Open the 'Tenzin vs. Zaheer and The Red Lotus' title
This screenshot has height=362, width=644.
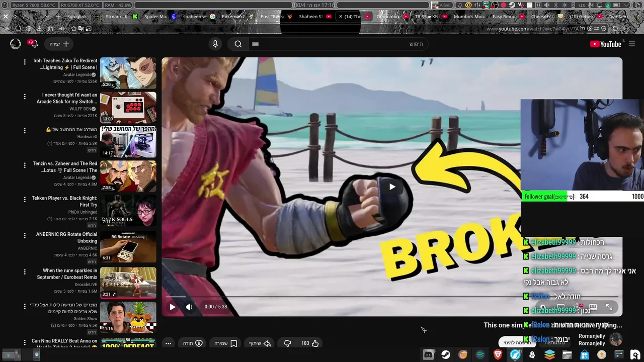pos(65,167)
